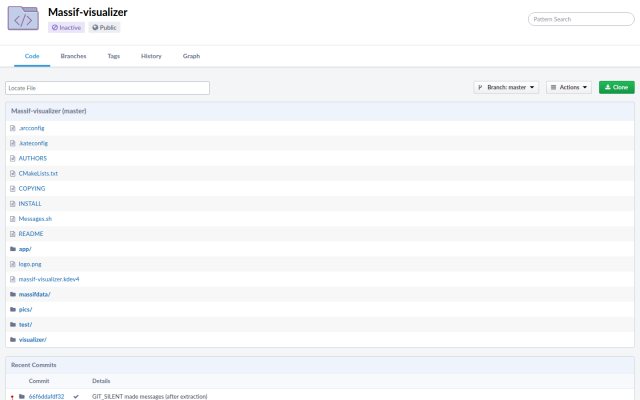Screen dimensions: 640x400
Task: Browse into the test/ folder
Action: click(25, 324)
